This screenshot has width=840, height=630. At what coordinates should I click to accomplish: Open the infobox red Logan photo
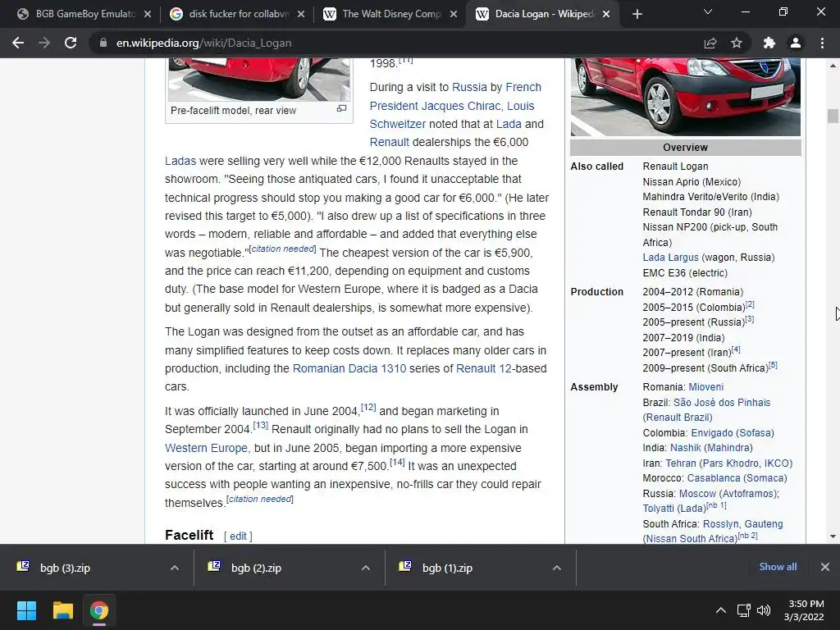click(685, 97)
